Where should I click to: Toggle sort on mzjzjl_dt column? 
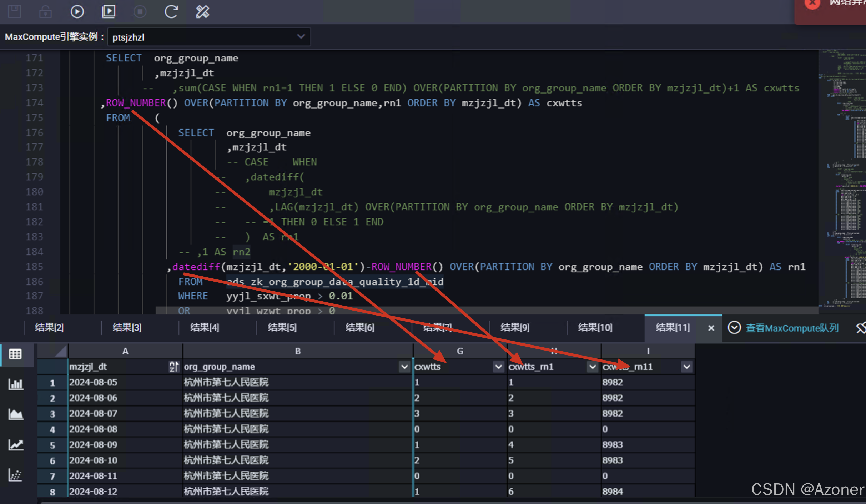[x=173, y=367]
